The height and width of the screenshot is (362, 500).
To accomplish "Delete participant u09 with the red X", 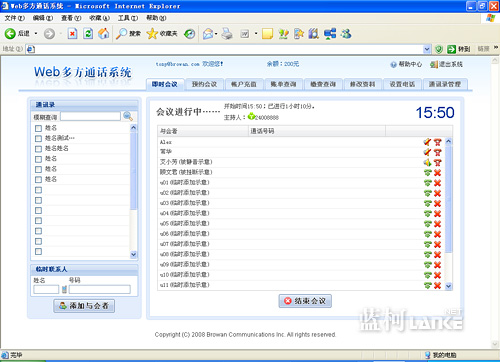I will pyautogui.click(x=438, y=265).
